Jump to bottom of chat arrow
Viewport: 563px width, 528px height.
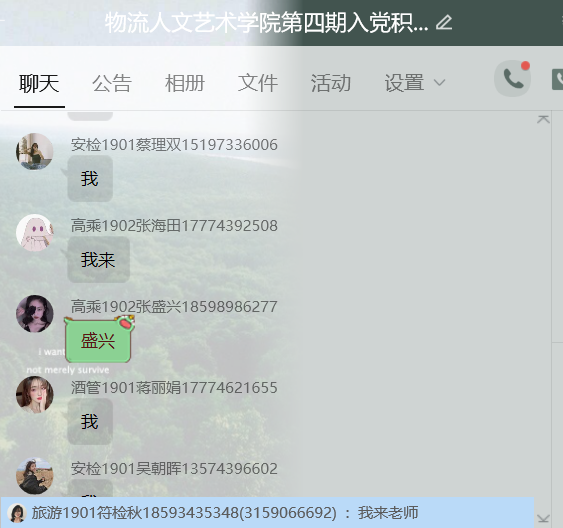(543, 519)
